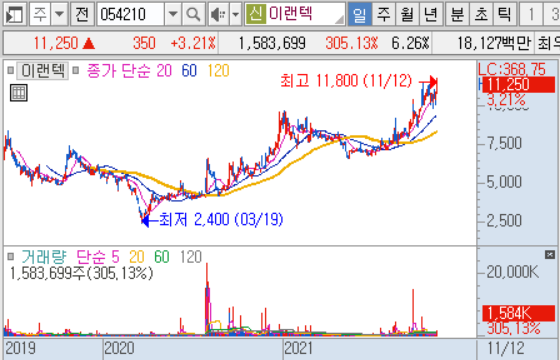
Task: Click the 2020 year label on time axis
Action: coord(119,348)
